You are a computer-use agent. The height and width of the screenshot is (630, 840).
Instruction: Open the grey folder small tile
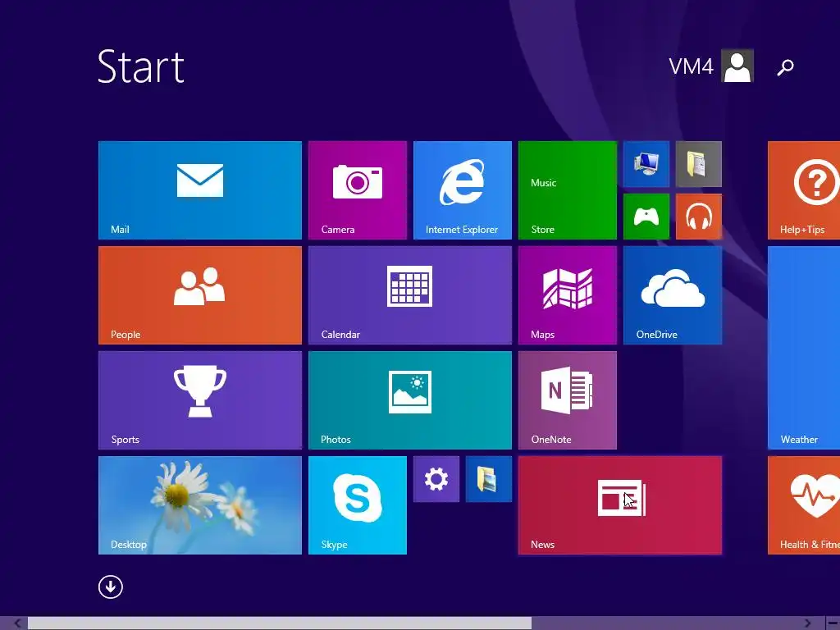(x=699, y=164)
